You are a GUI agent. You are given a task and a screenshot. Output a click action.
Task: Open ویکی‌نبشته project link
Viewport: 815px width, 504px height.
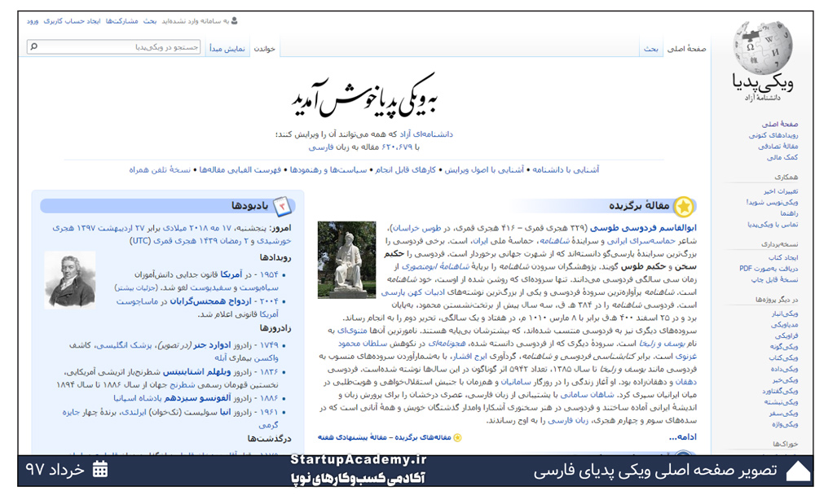click(782, 402)
